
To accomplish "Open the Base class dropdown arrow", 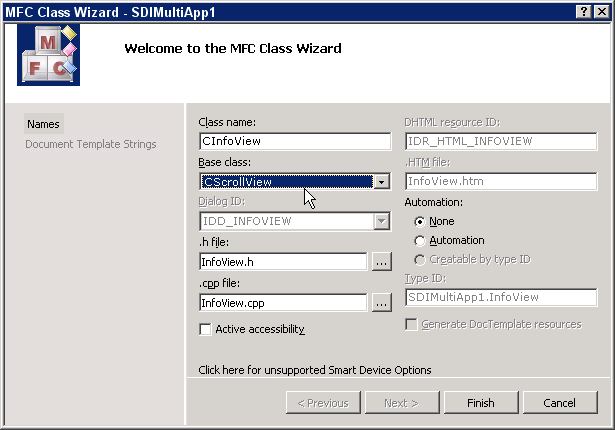I will [x=381, y=182].
